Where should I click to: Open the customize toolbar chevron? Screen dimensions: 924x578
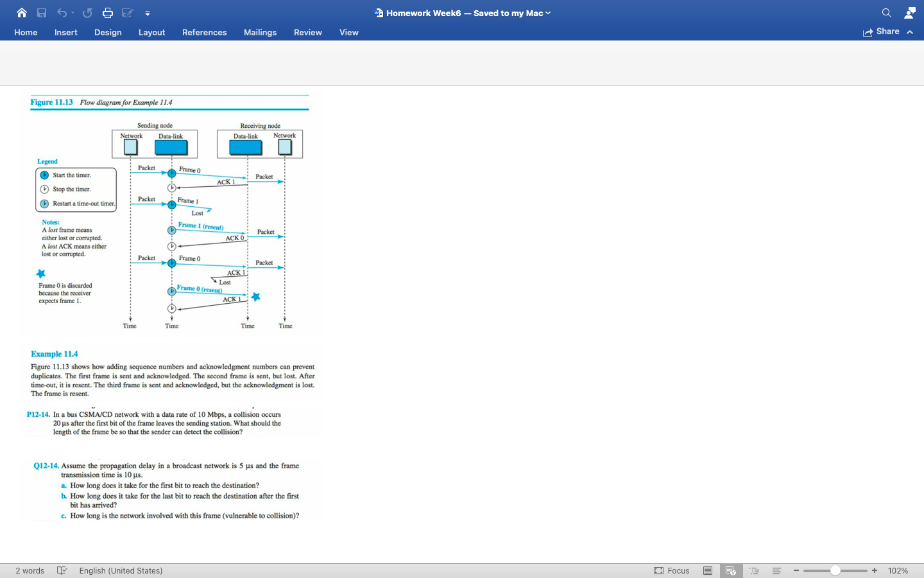point(148,13)
